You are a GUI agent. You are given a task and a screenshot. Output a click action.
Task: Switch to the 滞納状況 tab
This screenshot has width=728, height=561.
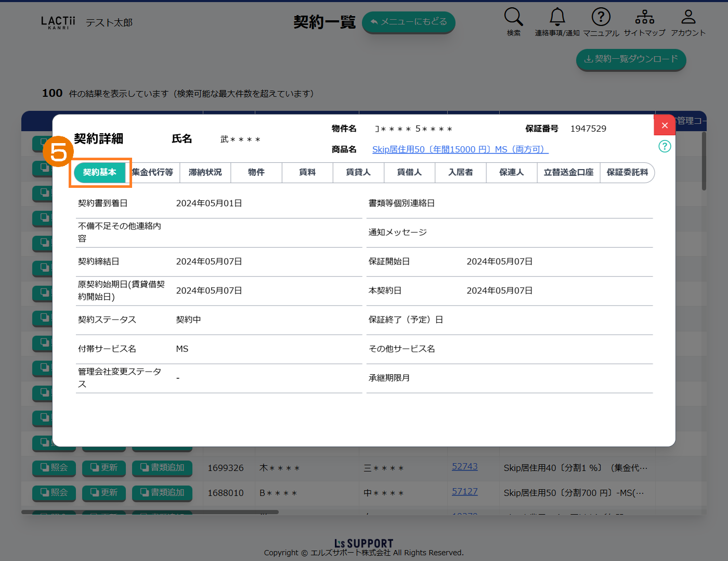(x=205, y=173)
